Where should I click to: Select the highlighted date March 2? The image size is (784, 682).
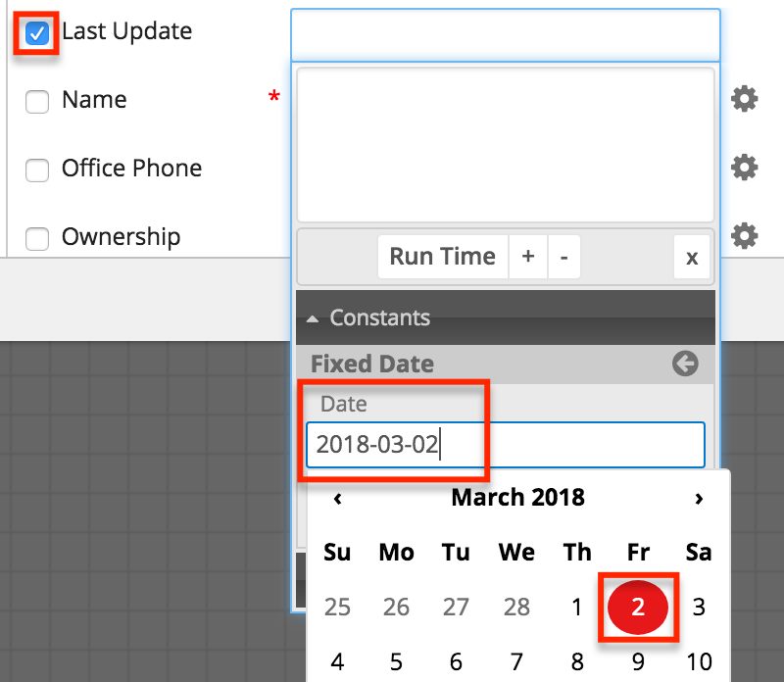pyautogui.click(x=638, y=607)
